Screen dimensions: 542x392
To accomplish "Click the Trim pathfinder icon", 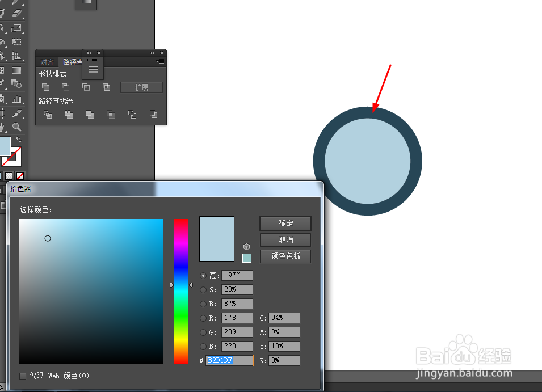I will 69,115.
